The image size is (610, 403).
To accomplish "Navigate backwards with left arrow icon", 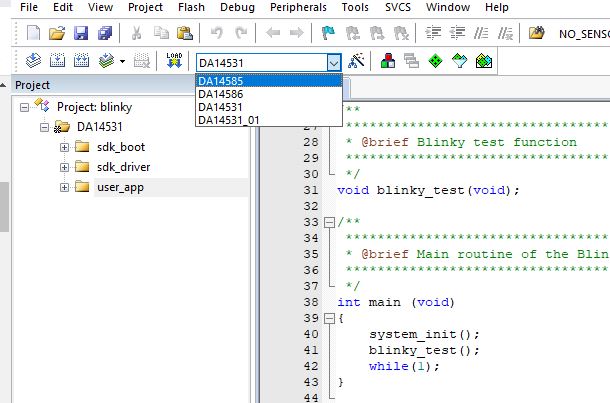I will [x=273, y=33].
